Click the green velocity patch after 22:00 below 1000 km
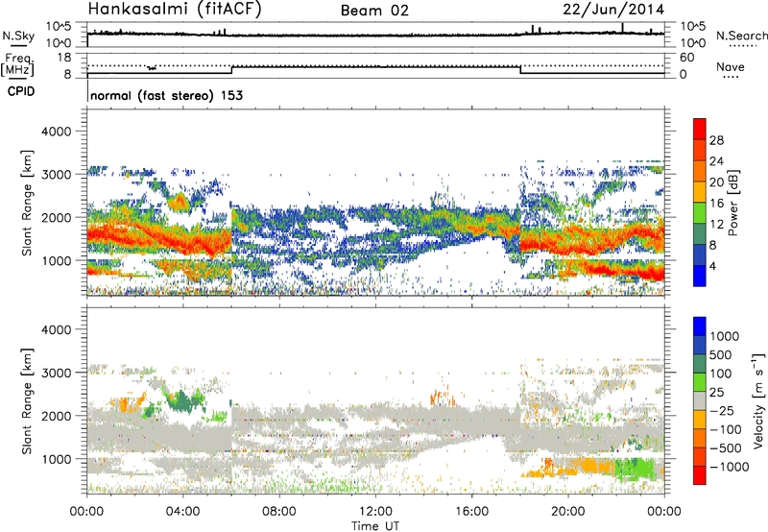 coord(635,470)
